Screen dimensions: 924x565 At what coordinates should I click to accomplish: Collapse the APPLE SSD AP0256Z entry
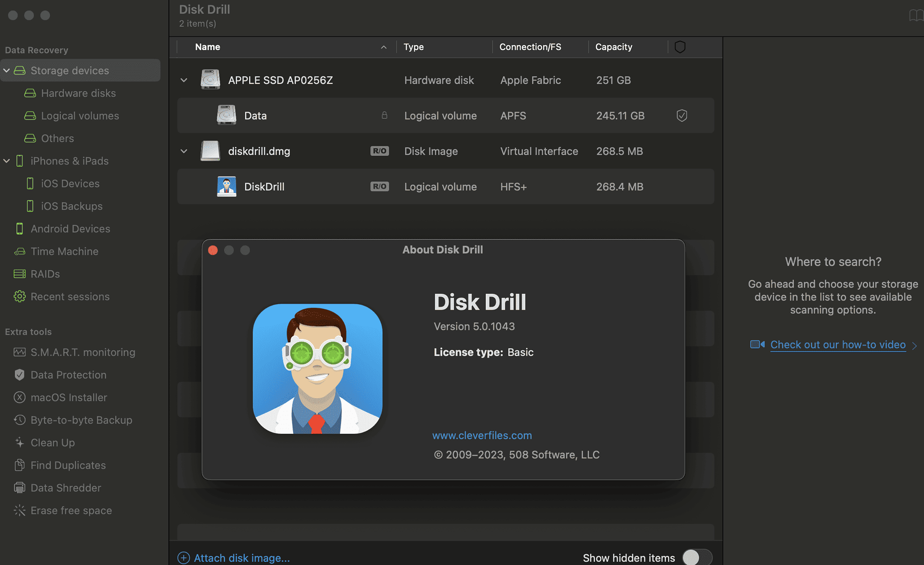pyautogui.click(x=184, y=80)
